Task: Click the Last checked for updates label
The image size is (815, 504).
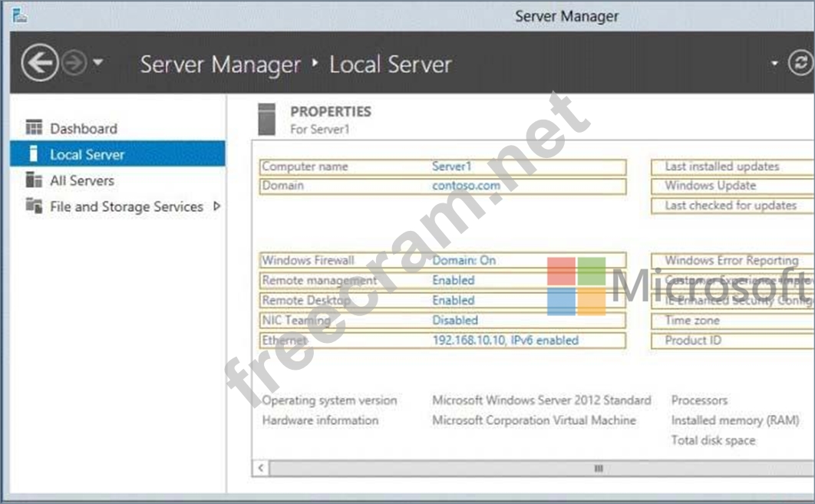Action: [731, 206]
